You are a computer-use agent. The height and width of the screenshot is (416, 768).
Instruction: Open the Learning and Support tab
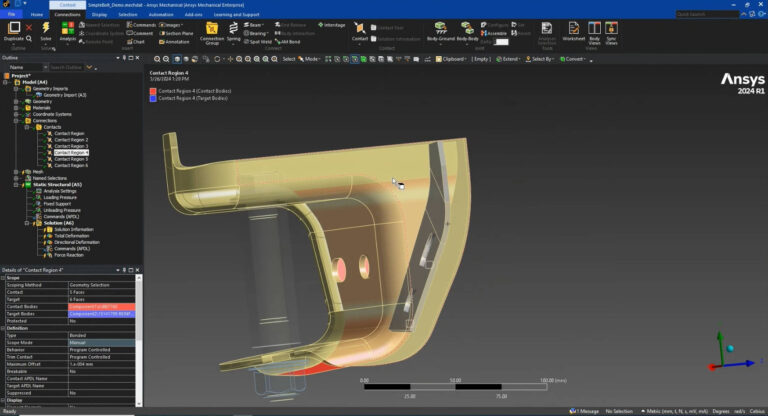pyautogui.click(x=237, y=15)
